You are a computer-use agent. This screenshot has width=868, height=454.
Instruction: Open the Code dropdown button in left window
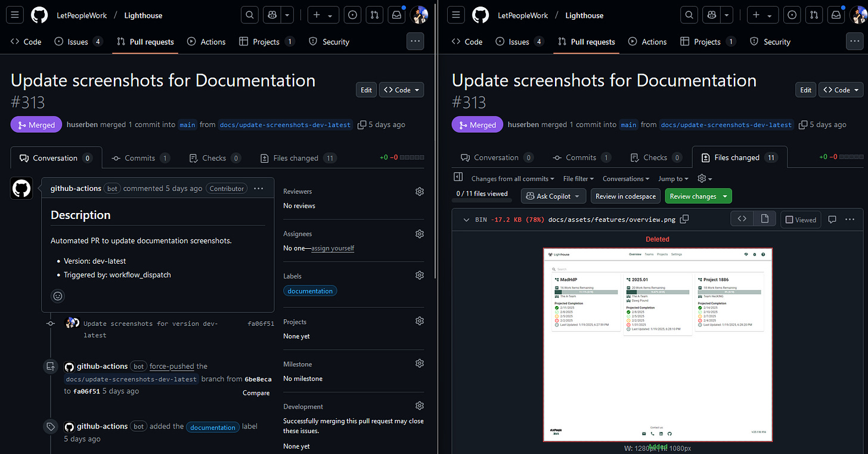point(402,89)
